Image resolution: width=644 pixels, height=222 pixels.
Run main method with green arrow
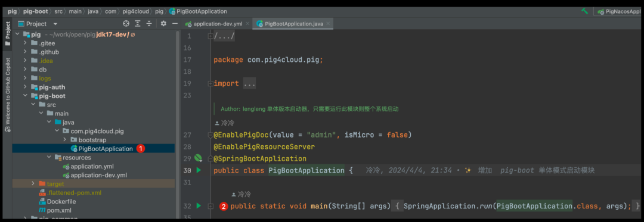point(199,205)
